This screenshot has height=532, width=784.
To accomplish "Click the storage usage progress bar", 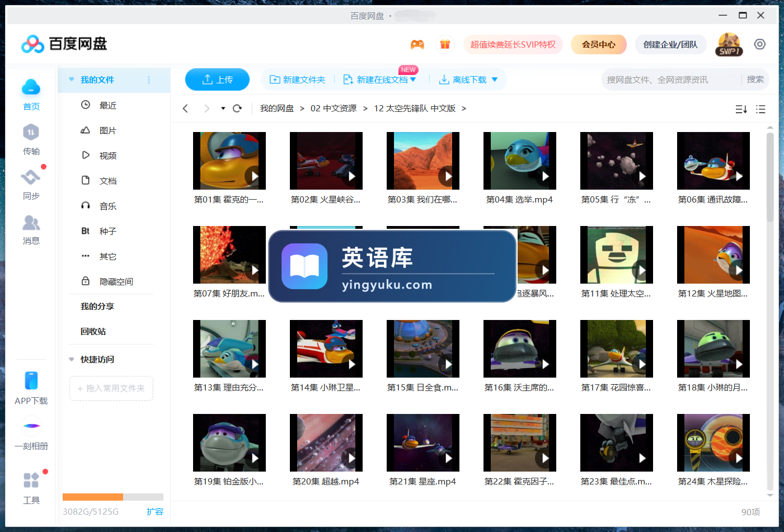I will (113, 497).
